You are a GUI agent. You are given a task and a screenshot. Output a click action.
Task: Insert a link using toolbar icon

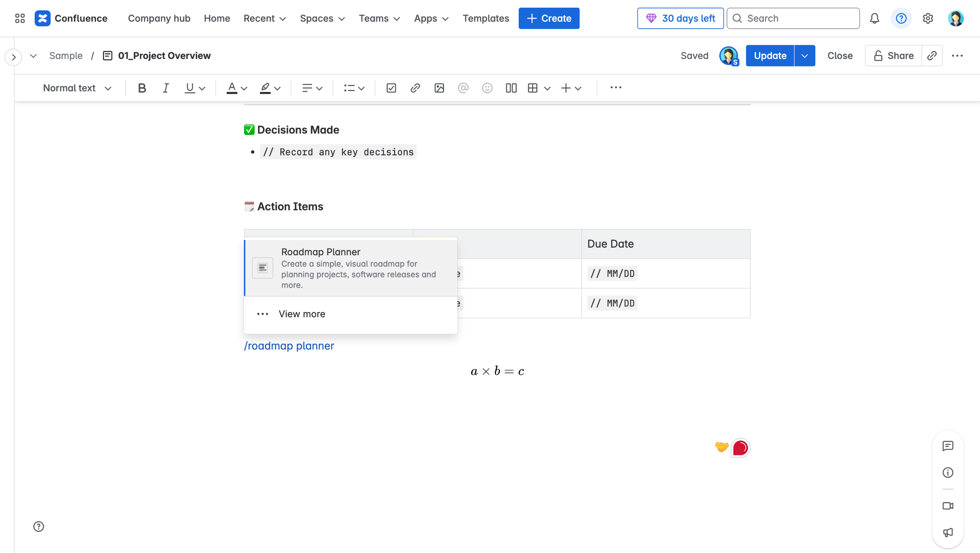pos(415,88)
